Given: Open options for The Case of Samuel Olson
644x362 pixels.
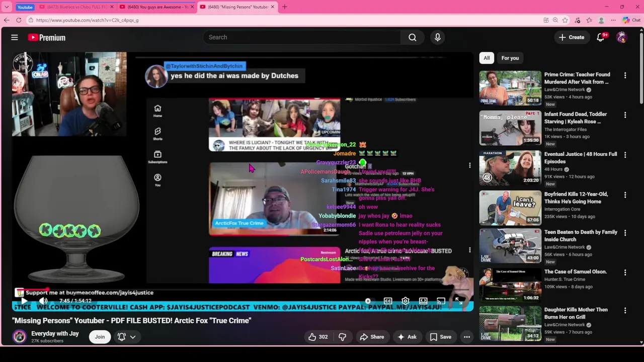Looking at the screenshot, I should pos(625,273).
